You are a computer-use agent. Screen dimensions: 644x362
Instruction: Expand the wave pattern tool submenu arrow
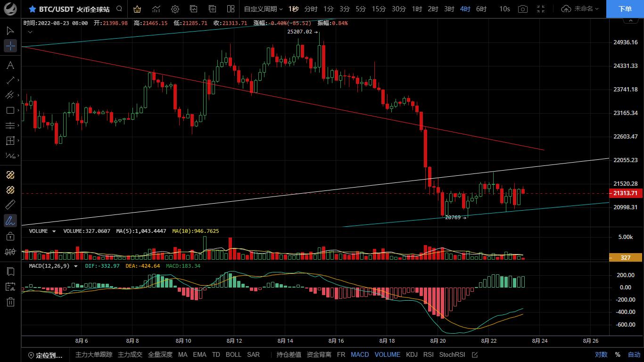click(x=19, y=156)
